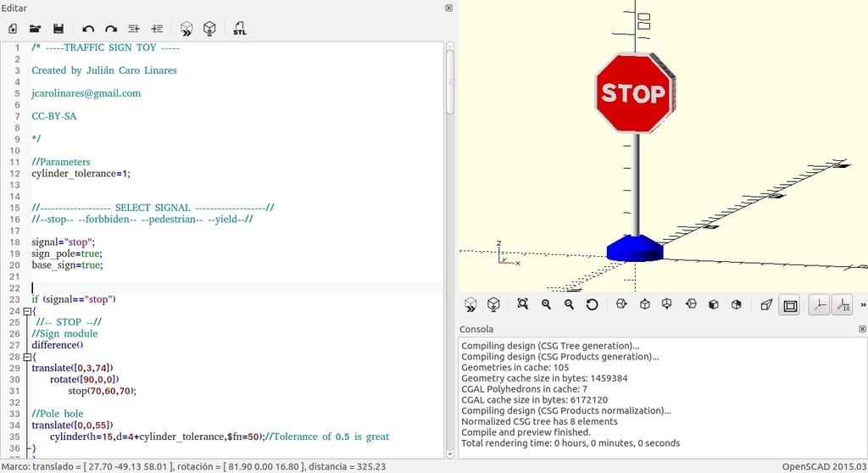Toggle the show axes button
Viewport: 868px width, 473px height.
coord(819,305)
